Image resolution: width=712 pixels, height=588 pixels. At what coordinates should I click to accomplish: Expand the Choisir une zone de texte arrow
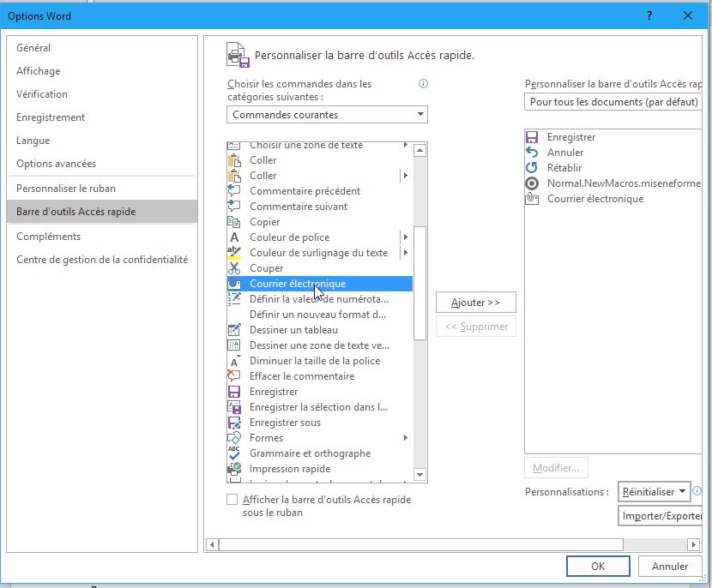click(406, 145)
